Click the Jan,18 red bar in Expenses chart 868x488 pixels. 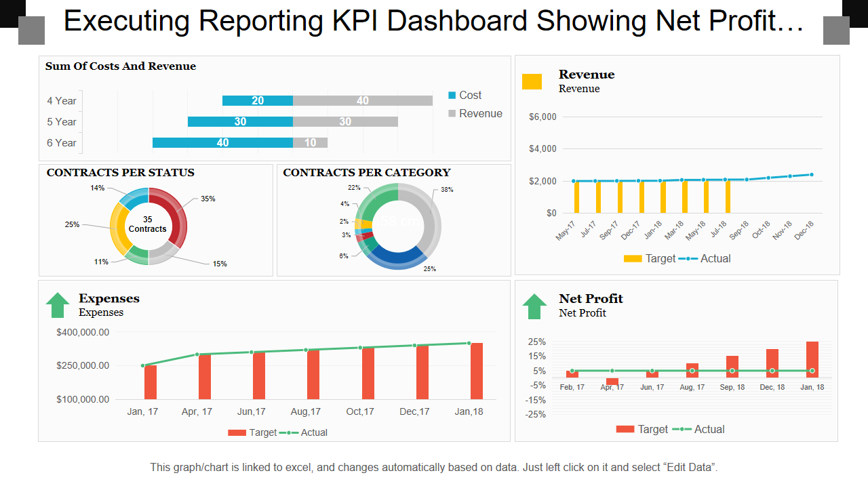[x=477, y=371]
